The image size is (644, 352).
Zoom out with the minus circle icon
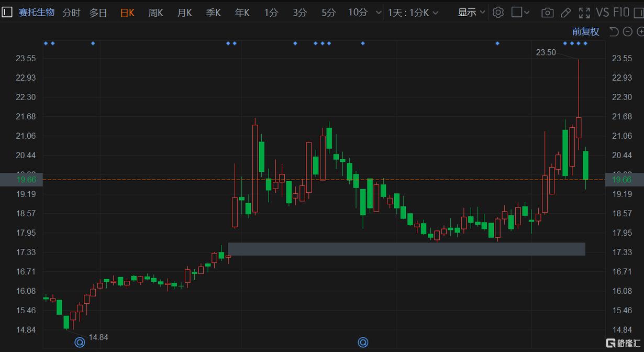(627, 31)
